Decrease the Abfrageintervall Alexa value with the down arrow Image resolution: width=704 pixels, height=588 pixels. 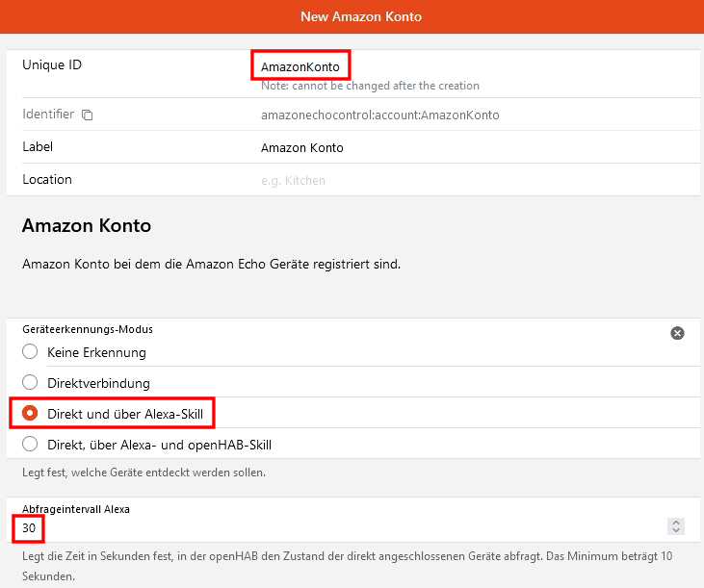pyautogui.click(x=676, y=530)
